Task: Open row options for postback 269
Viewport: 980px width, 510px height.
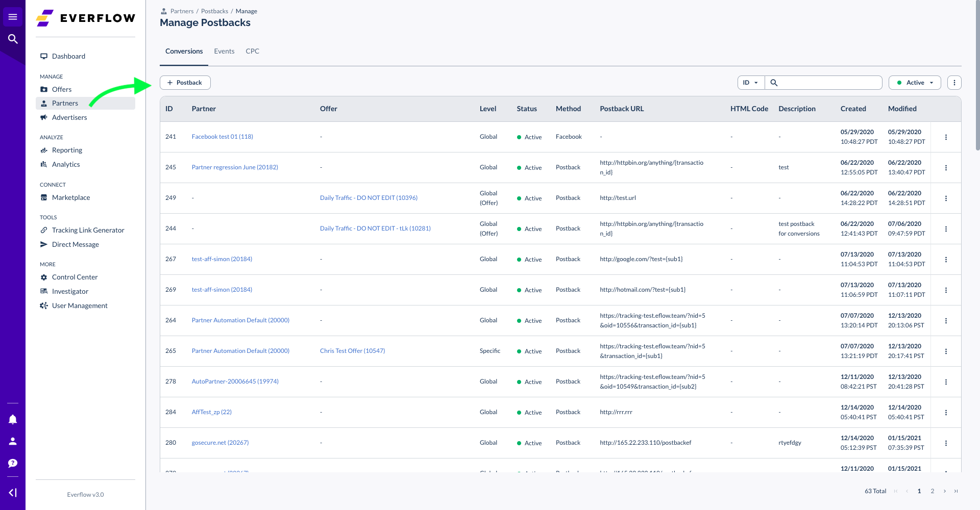Action: pyautogui.click(x=946, y=290)
